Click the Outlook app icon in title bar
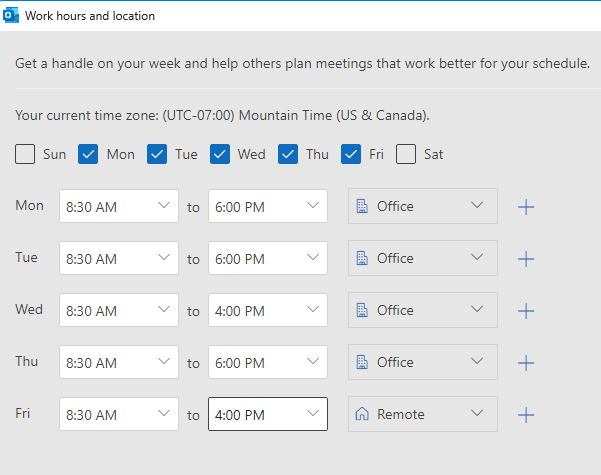The height and width of the screenshot is (475, 601). (10, 15)
